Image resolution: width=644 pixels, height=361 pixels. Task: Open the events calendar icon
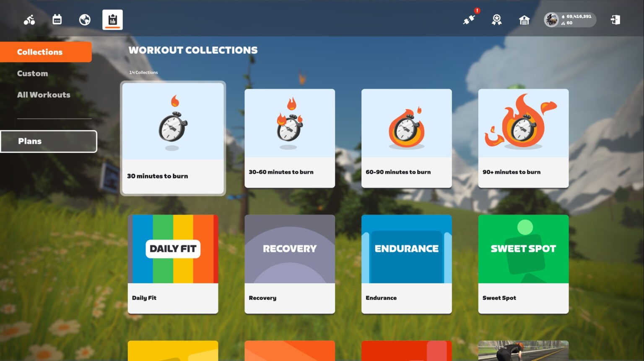(57, 20)
